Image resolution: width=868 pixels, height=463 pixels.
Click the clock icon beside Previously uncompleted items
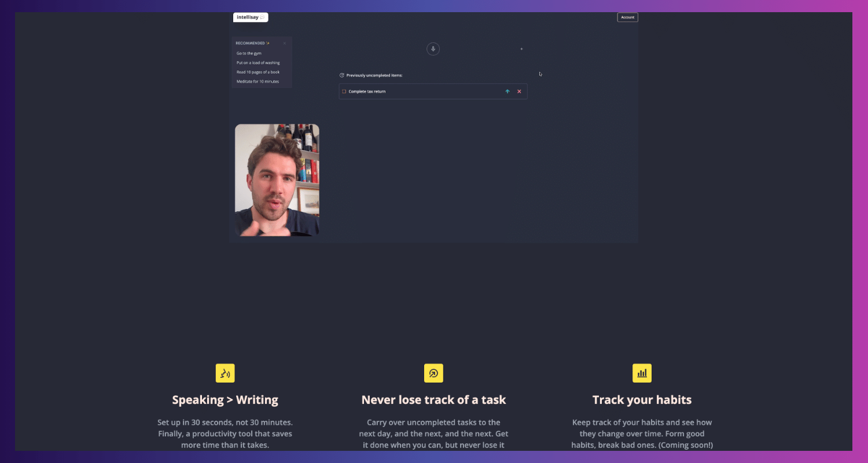[x=342, y=75]
